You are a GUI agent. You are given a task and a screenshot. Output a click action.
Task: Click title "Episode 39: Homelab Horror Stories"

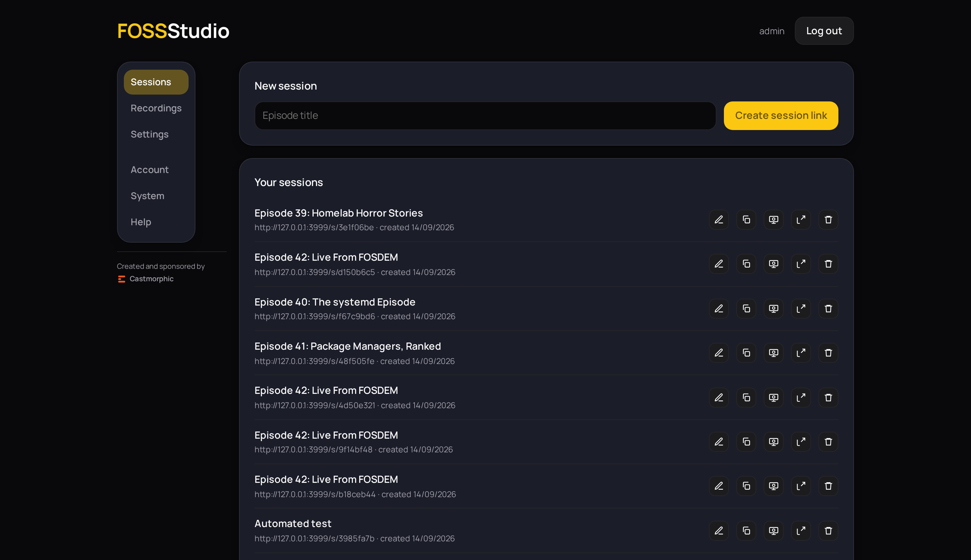click(x=339, y=213)
